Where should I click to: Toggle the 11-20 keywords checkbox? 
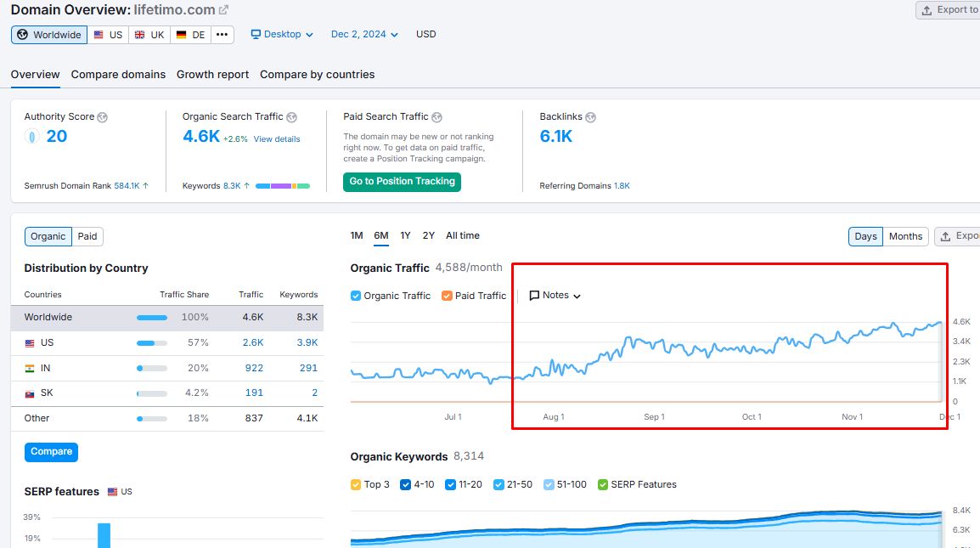pos(450,485)
